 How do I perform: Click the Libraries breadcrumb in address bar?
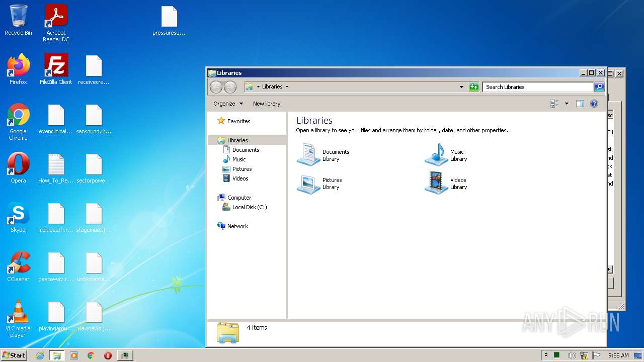(x=272, y=87)
